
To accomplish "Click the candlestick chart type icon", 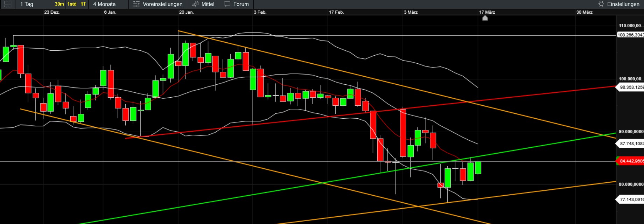I will pos(195,4).
